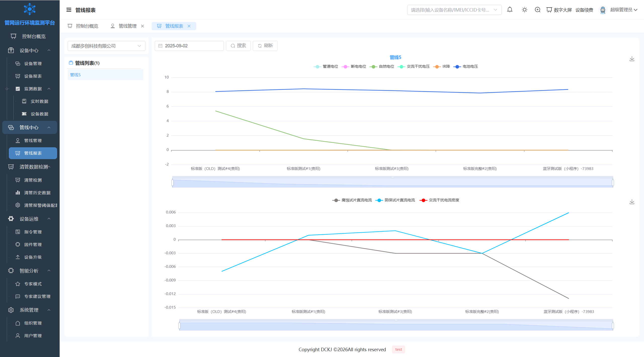
Task: Open 指令管理 in the sidebar
Action: click(33, 232)
